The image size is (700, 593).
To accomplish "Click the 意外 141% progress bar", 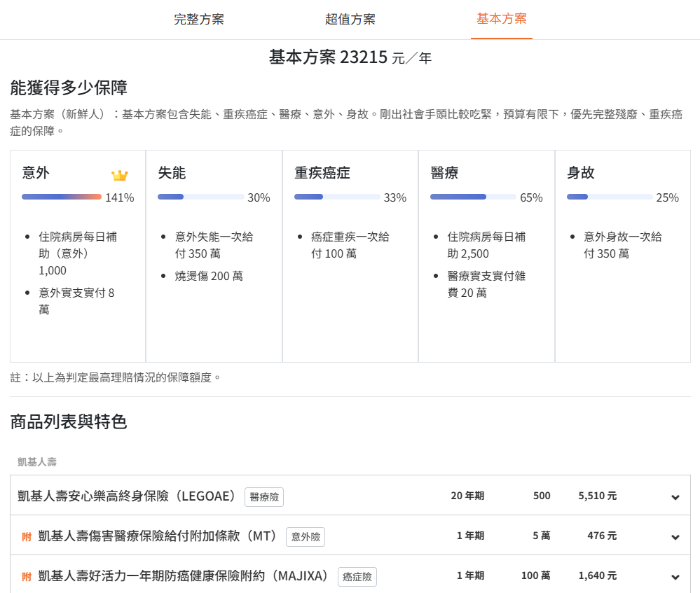I will pos(62,197).
